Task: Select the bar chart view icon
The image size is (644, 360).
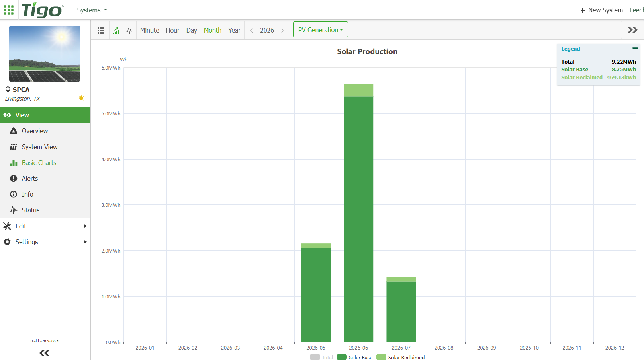Action: pos(116,30)
